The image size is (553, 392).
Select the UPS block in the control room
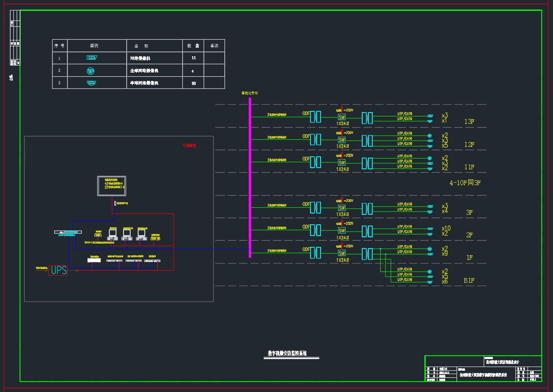[58, 270]
